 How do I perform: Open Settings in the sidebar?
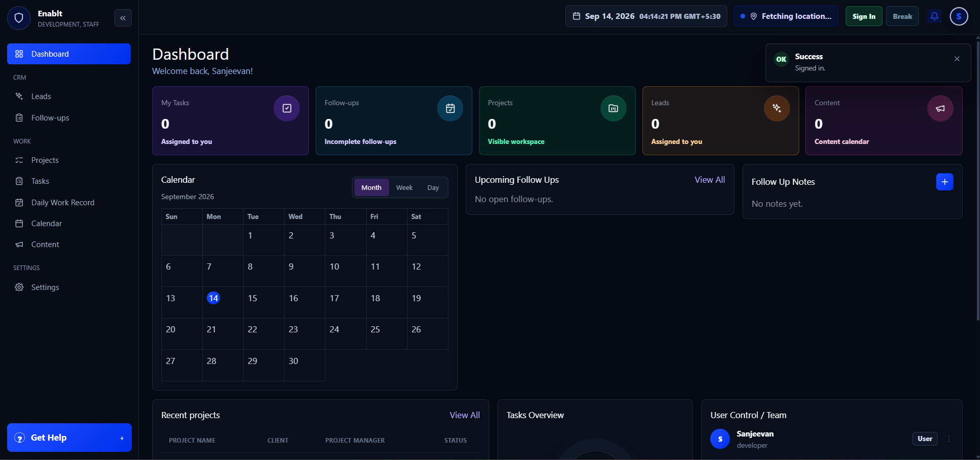[x=69, y=287]
